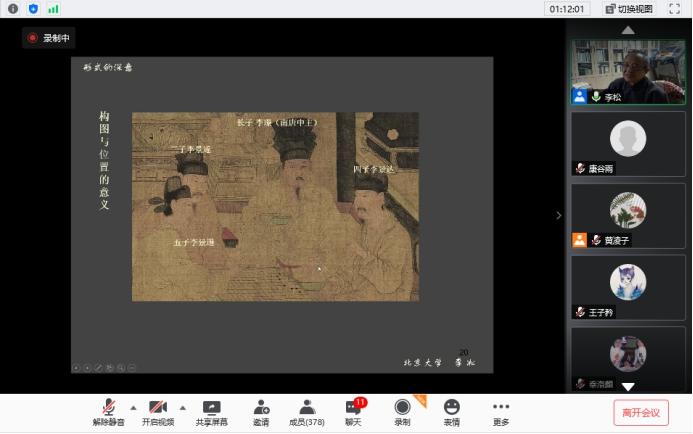This screenshot has height=434, width=693.
Task: Click the 邀请 invite icon
Action: click(260, 412)
